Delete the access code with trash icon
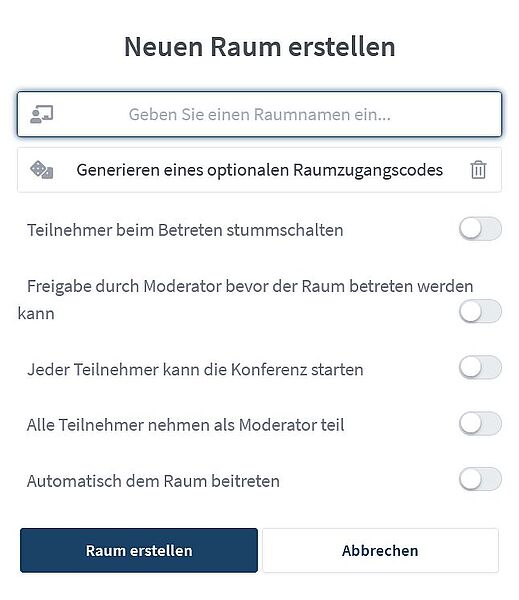Viewport: 519px width, 600px height. click(478, 170)
